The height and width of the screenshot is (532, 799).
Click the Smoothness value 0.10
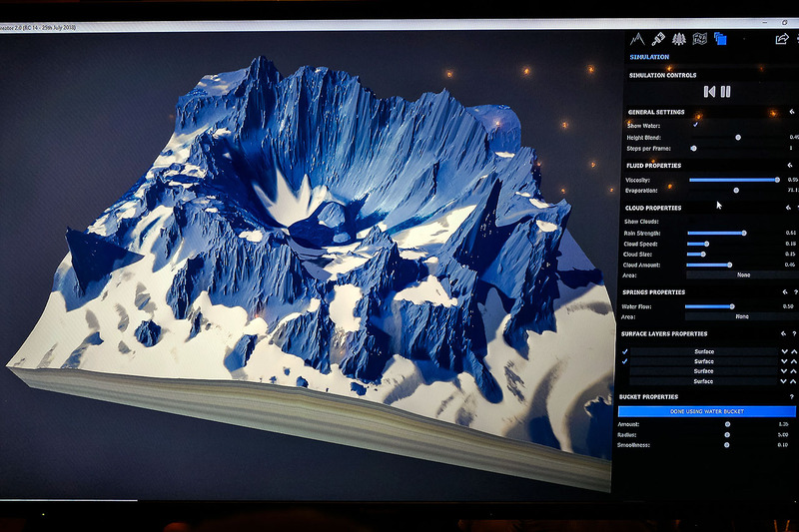click(783, 445)
